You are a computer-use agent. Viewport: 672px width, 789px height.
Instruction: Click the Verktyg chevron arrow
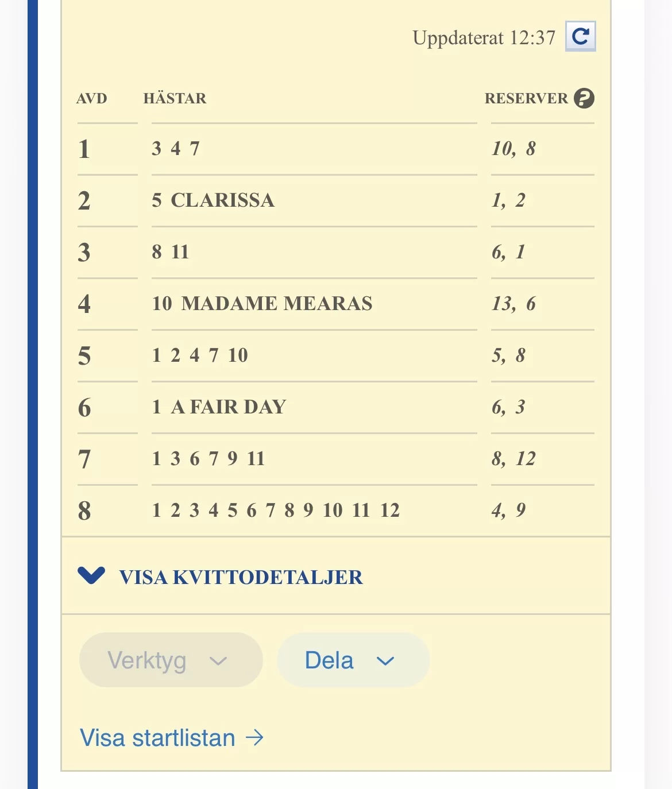tap(218, 661)
